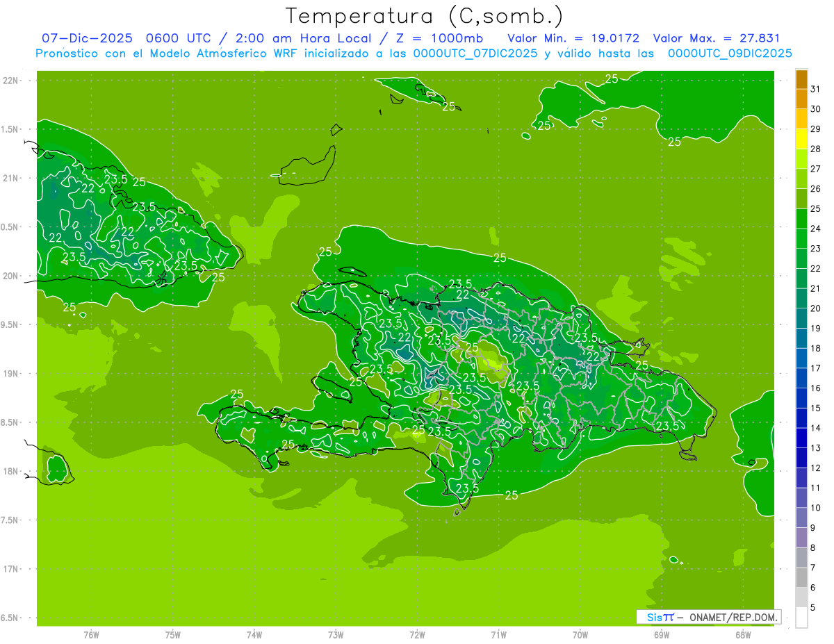Click the 25 contour label south of Hispaniola
The image size is (834, 644).
[x=512, y=495]
